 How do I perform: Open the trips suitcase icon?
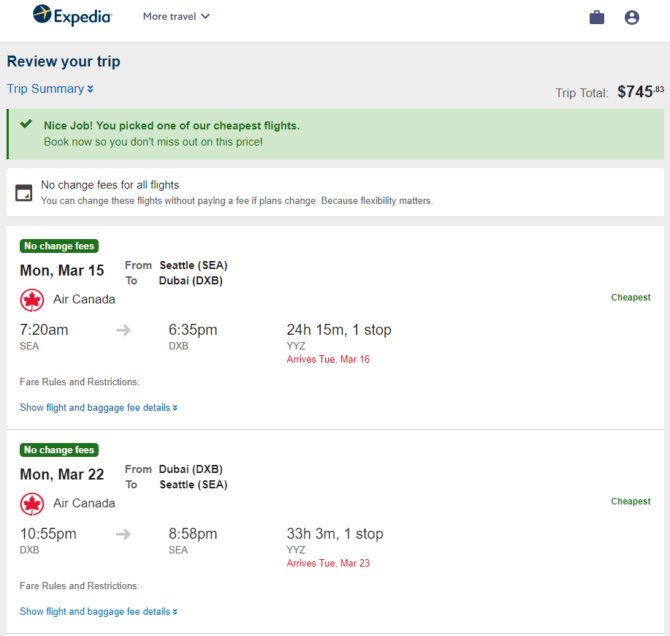tap(597, 18)
